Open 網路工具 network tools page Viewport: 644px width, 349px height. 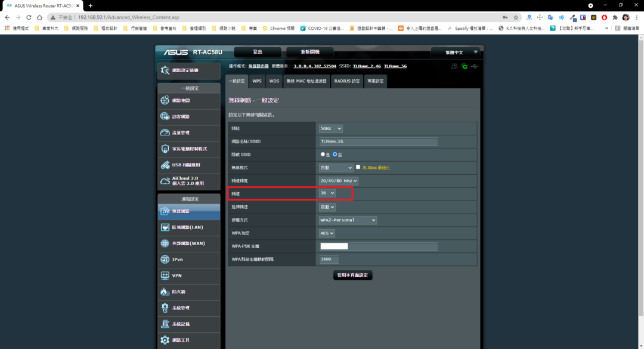[x=189, y=340]
